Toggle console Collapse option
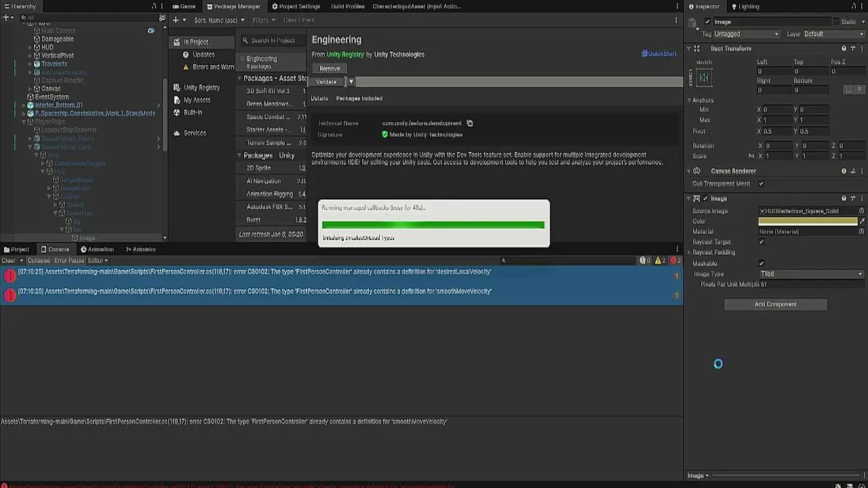Screen dimensions: 868x488 pos(39,260)
